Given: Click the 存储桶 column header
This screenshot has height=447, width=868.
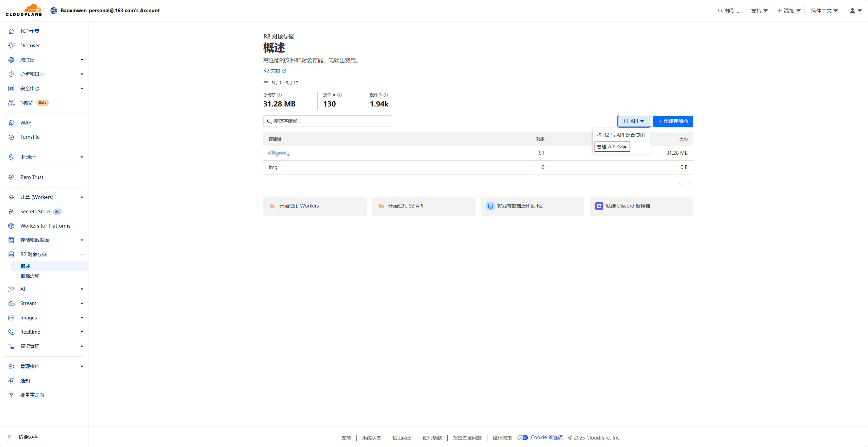Looking at the screenshot, I should pos(275,139).
